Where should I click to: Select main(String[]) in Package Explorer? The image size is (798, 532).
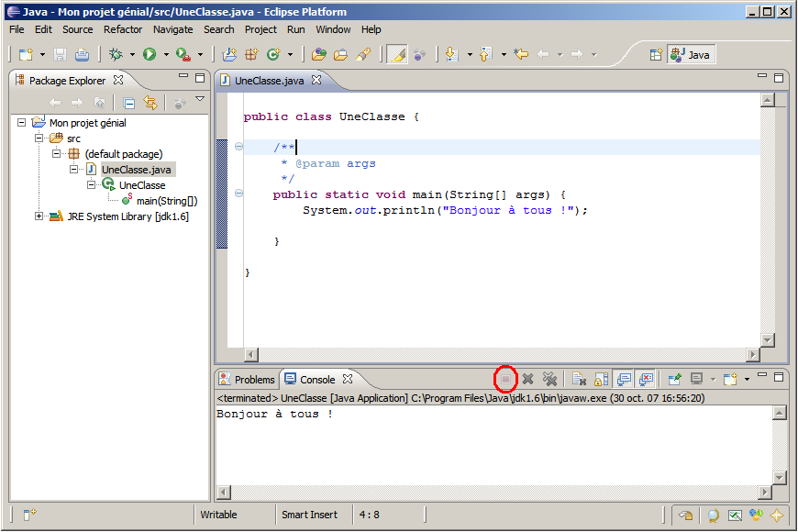(x=167, y=201)
